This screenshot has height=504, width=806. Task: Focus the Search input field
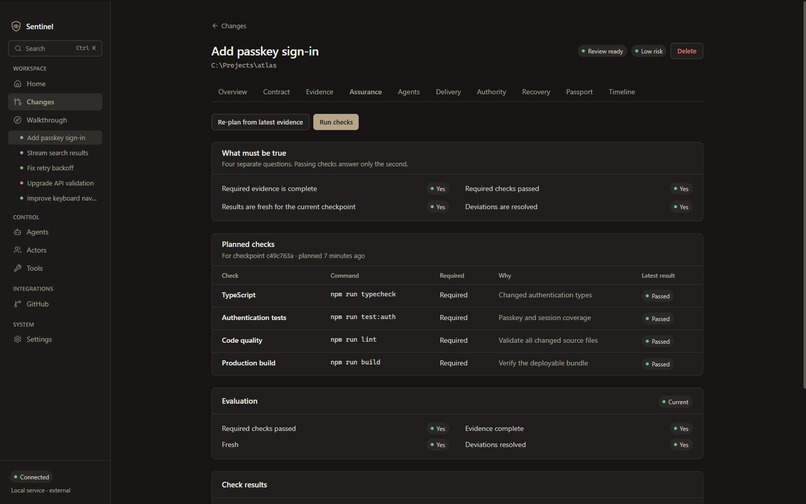tap(55, 48)
